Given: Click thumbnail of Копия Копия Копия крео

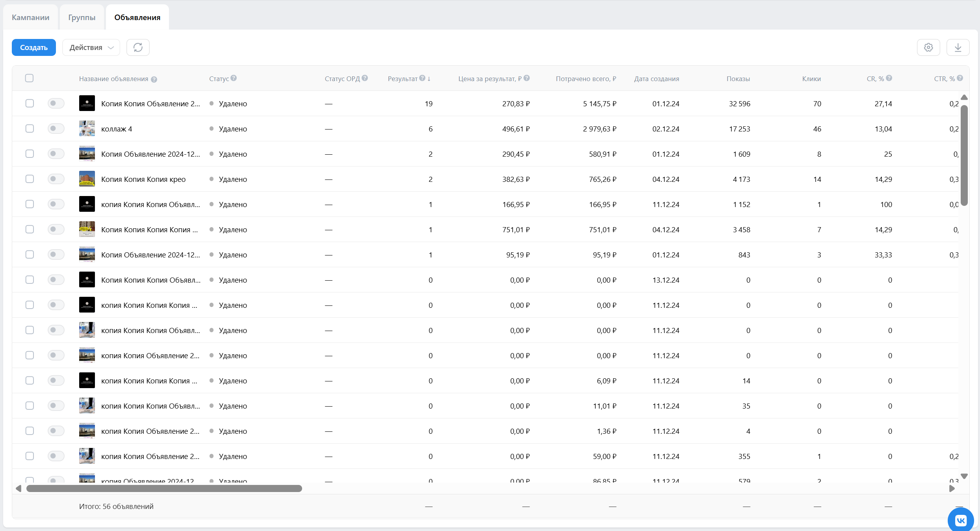Looking at the screenshot, I should pyautogui.click(x=87, y=179).
